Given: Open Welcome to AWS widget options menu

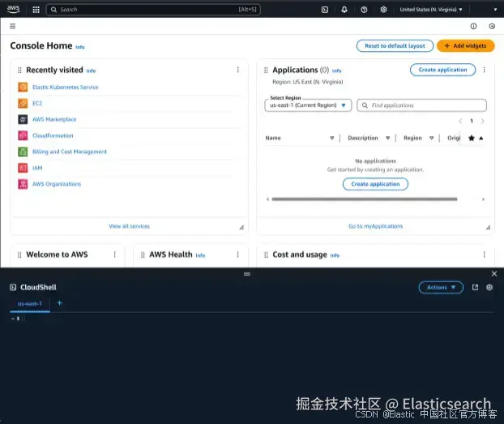Looking at the screenshot, I should [115, 255].
